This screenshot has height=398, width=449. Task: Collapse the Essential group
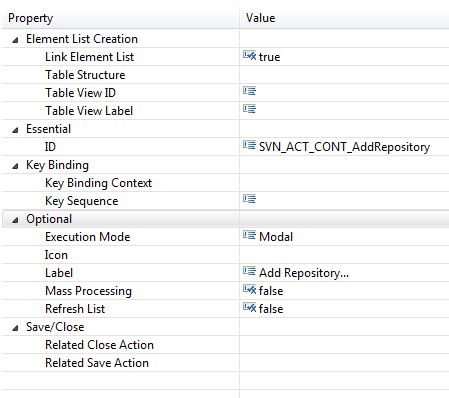tap(15, 130)
